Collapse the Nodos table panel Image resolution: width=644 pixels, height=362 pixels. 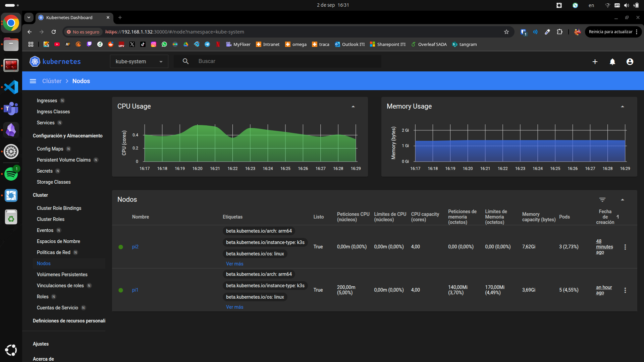click(623, 200)
